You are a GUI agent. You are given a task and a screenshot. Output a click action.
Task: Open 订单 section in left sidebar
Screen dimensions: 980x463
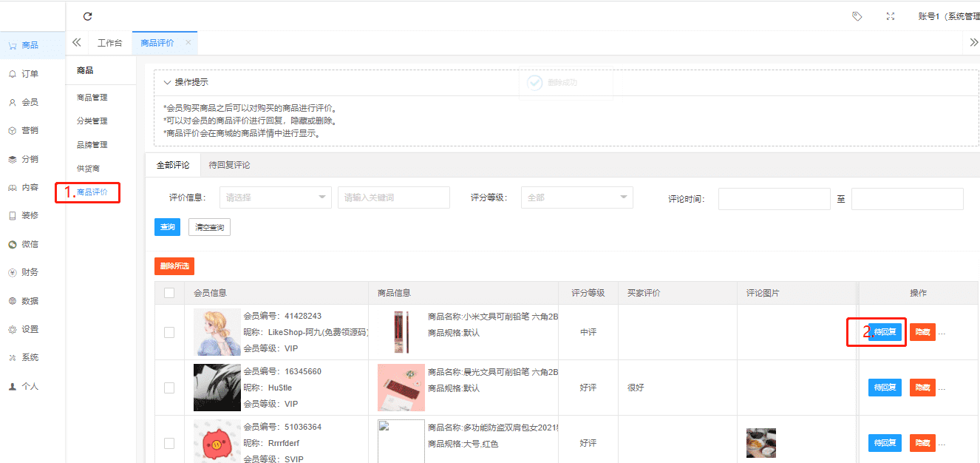click(x=30, y=74)
